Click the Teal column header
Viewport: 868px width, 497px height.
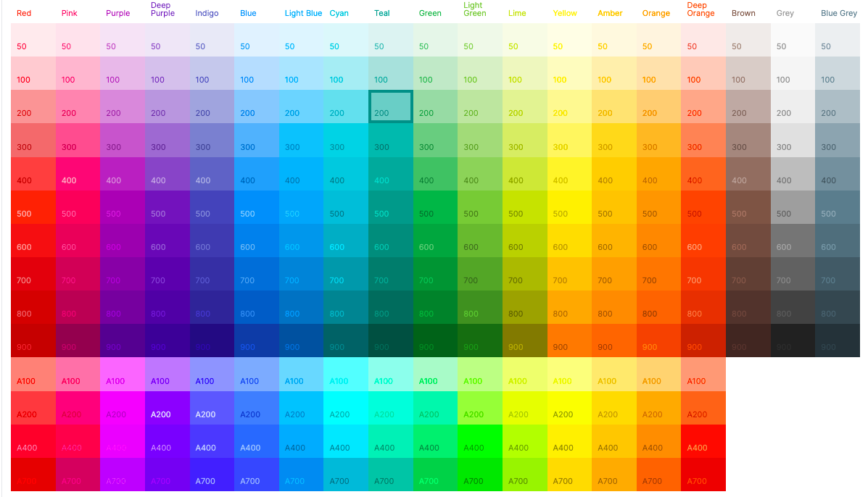[382, 12]
